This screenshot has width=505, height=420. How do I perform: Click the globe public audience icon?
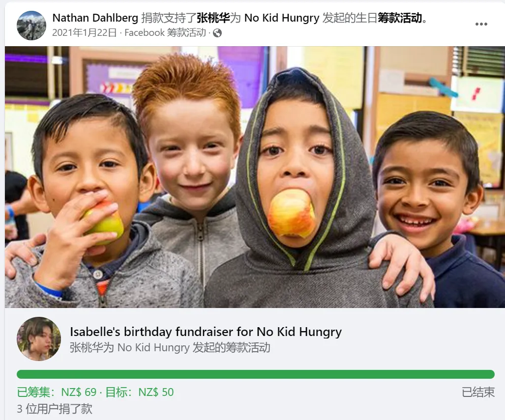217,33
